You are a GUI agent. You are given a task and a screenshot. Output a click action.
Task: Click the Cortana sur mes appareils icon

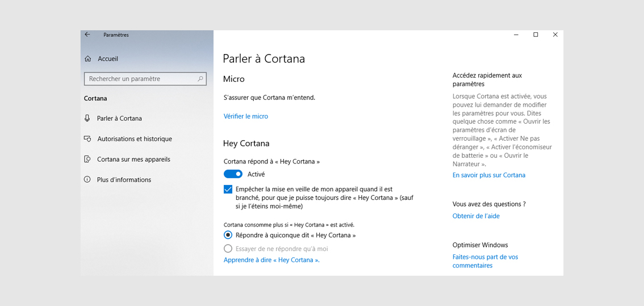pyautogui.click(x=87, y=159)
